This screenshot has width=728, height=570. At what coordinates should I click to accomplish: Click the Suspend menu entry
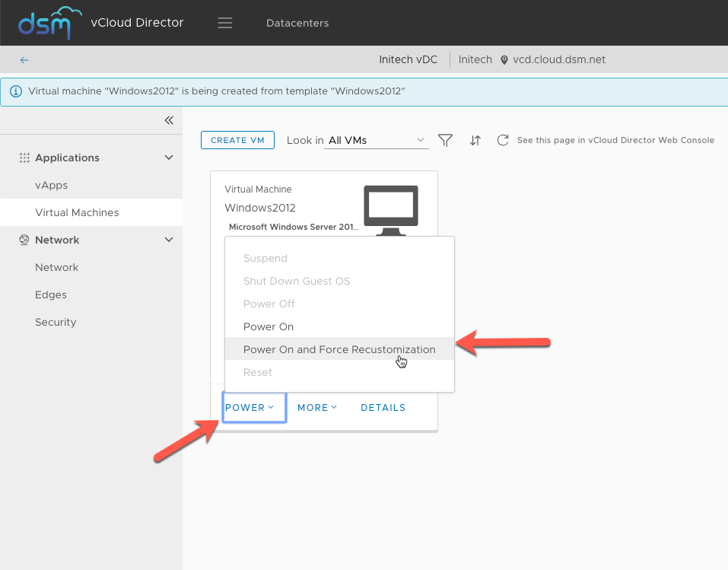339,258
